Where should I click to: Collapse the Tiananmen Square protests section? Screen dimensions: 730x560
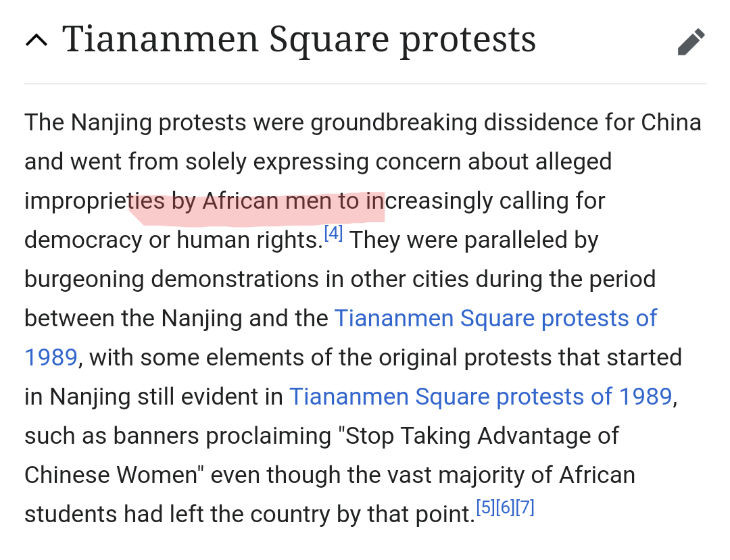[x=36, y=41]
